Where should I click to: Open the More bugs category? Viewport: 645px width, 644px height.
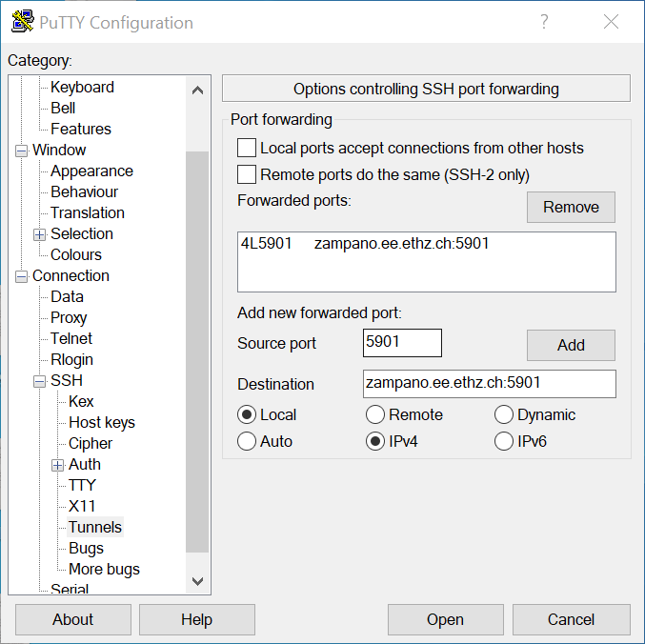[x=104, y=570]
